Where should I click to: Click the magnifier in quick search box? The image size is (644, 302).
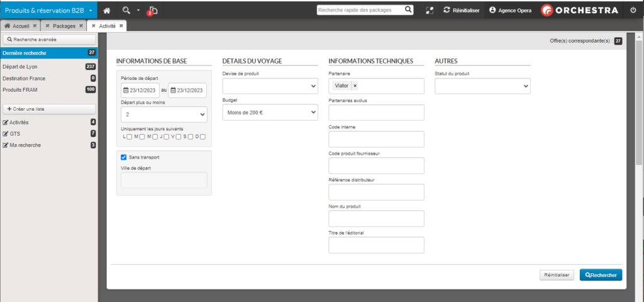pos(408,10)
